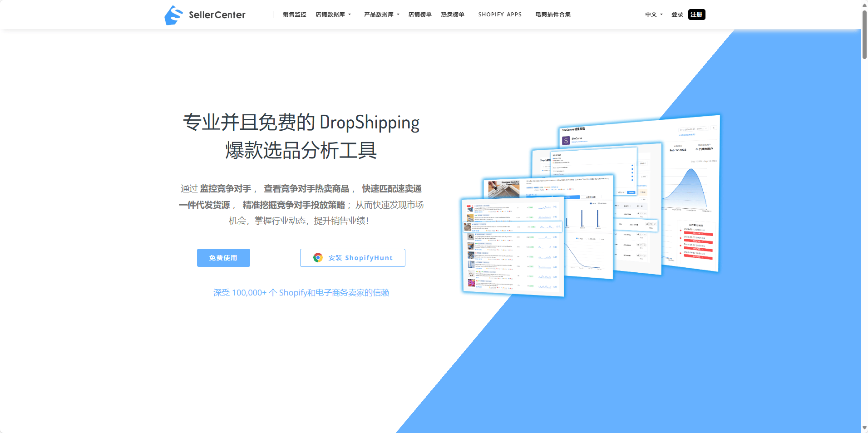Screen dimensions: 868x433
Task: Go to the 热卖榜单 page
Action: [x=453, y=15]
